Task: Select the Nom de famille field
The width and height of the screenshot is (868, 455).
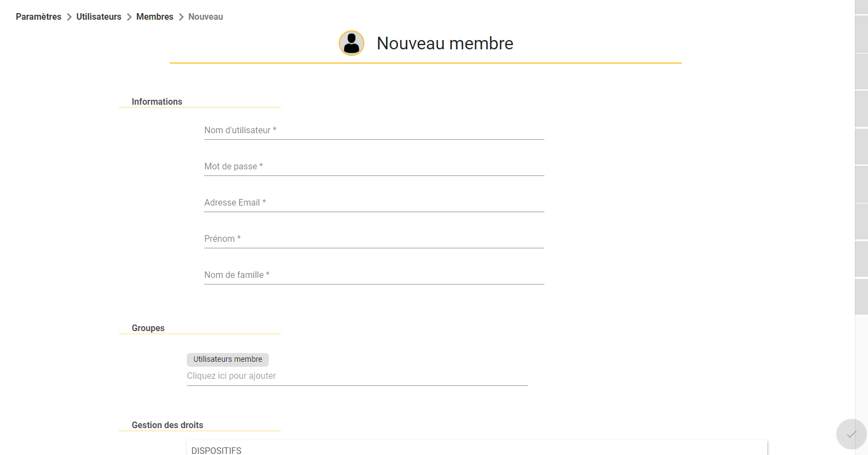Action: (374, 275)
